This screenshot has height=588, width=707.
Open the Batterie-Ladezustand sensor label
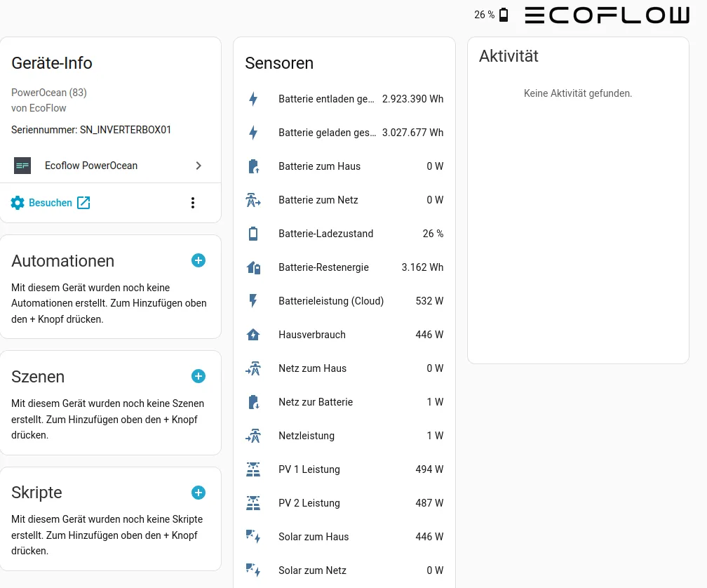[x=326, y=234]
